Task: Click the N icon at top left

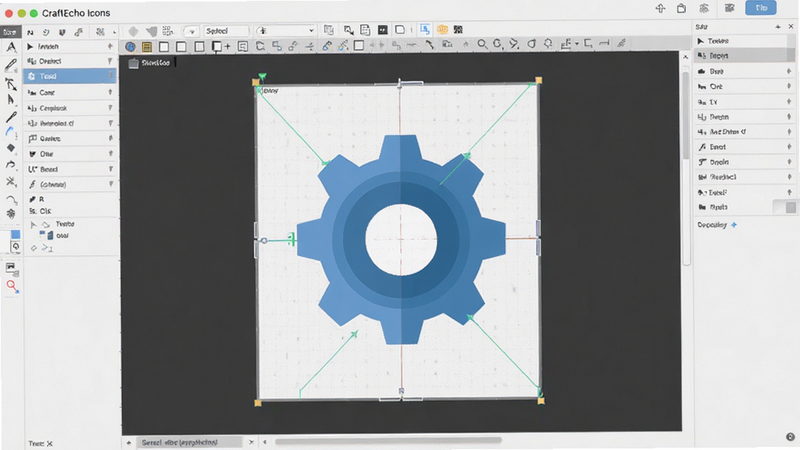Action: point(30,32)
